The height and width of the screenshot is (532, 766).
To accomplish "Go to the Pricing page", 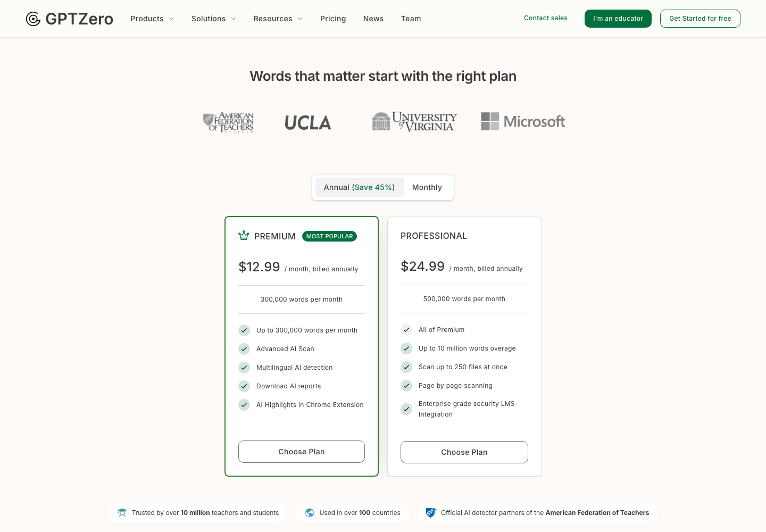I will (333, 19).
